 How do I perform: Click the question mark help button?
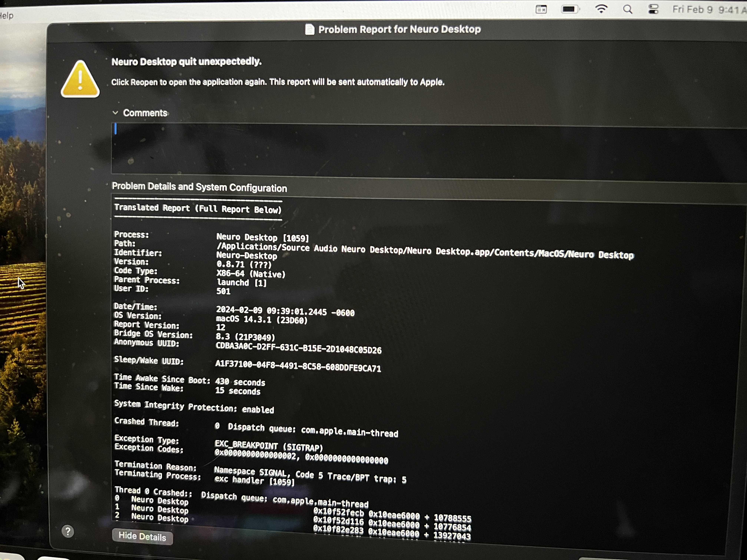click(68, 531)
